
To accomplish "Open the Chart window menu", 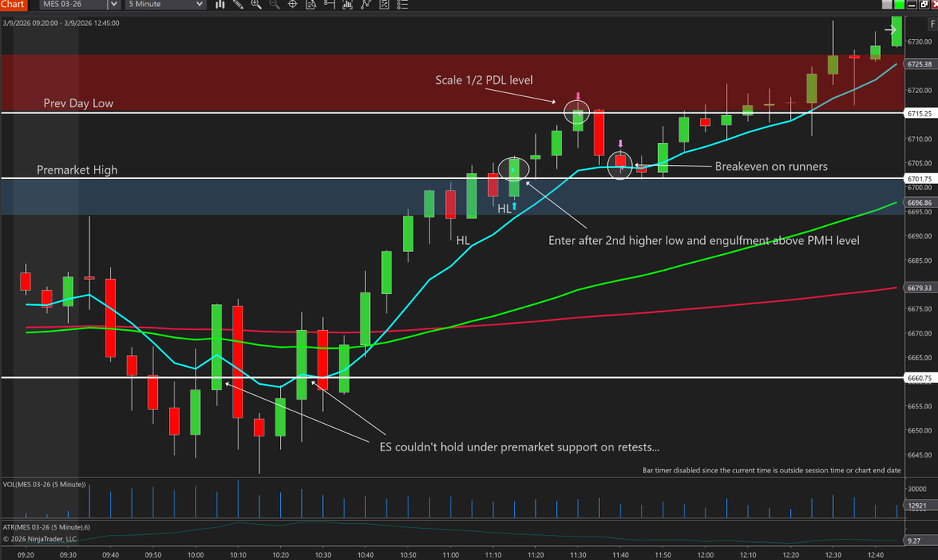I will (13, 5).
